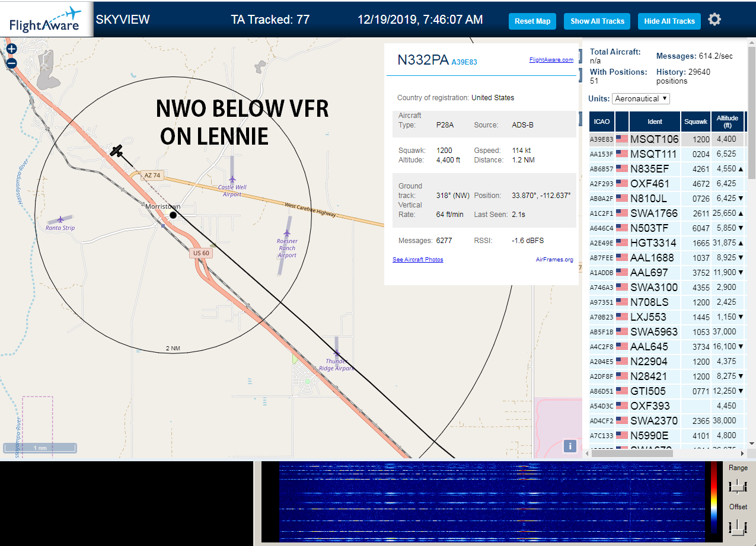Image resolution: width=756 pixels, height=546 pixels.
Task: Open settings with the gear icon
Action: [x=714, y=20]
